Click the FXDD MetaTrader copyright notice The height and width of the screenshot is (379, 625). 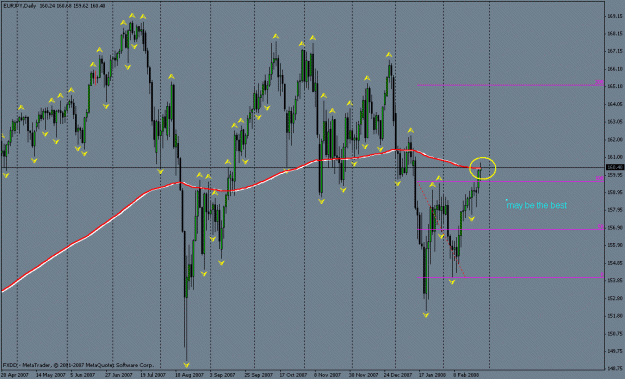tap(78, 365)
